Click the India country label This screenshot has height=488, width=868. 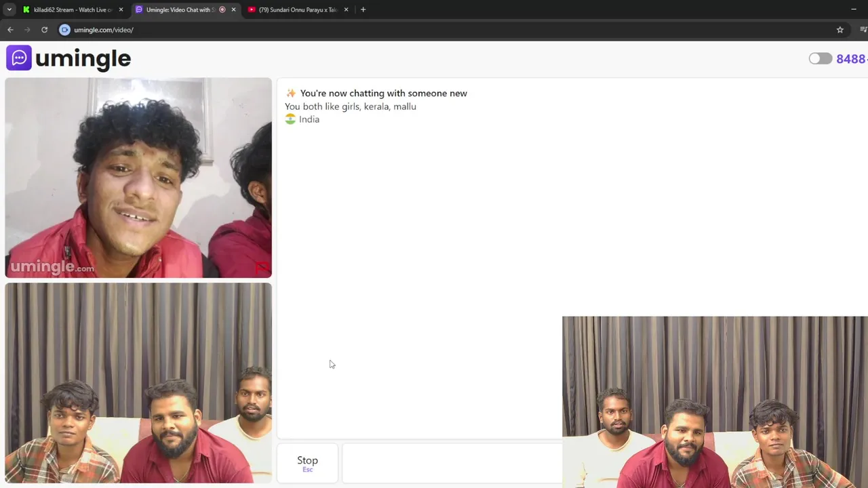pyautogui.click(x=309, y=119)
